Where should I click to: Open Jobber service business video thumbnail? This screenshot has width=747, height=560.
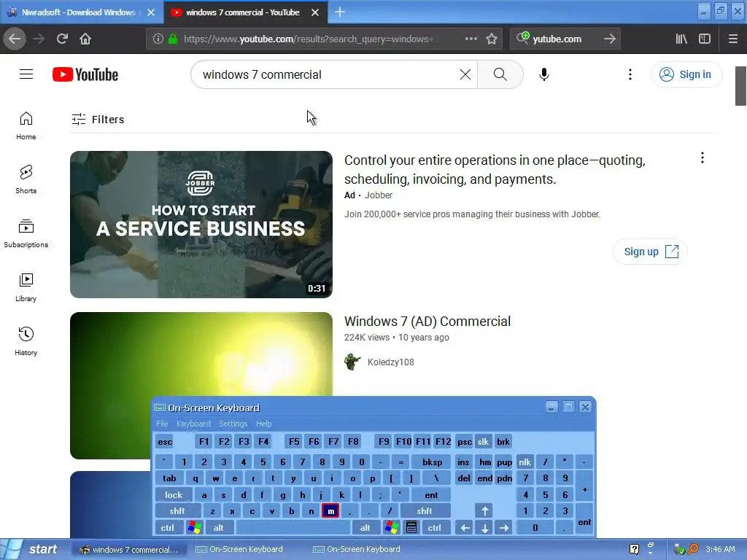click(201, 225)
